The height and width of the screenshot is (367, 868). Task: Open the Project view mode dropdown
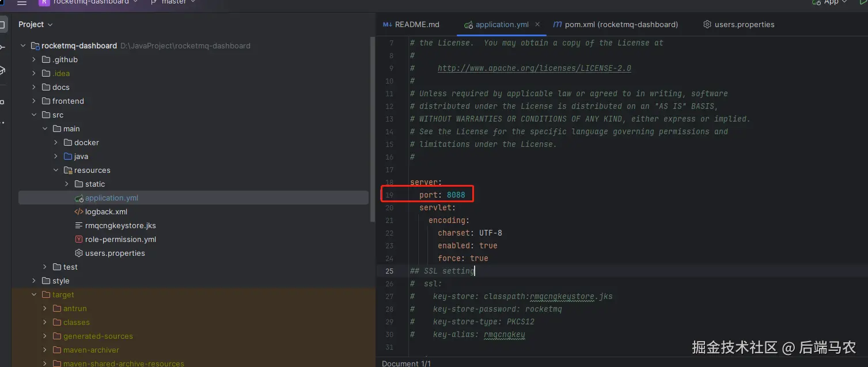pos(36,24)
